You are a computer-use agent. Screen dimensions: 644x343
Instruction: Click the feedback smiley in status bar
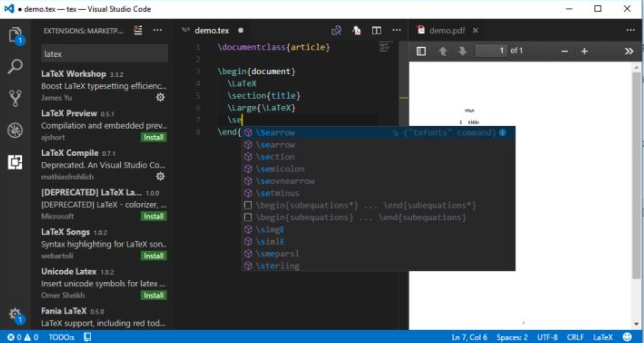tap(628, 338)
